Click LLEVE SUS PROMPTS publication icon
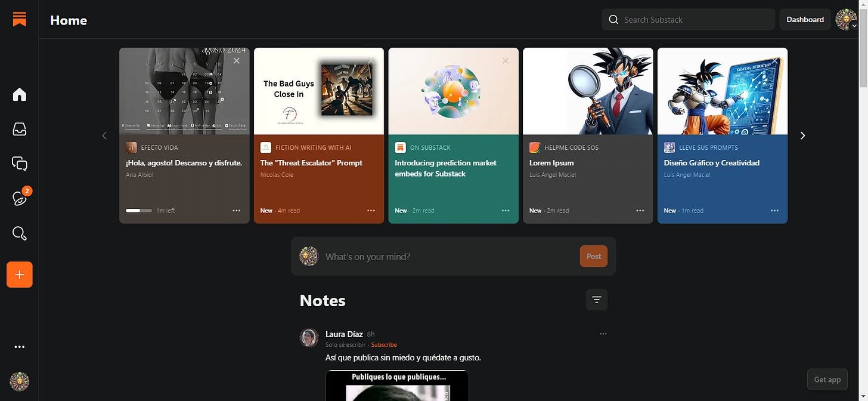The height and width of the screenshot is (401, 868). (669, 147)
